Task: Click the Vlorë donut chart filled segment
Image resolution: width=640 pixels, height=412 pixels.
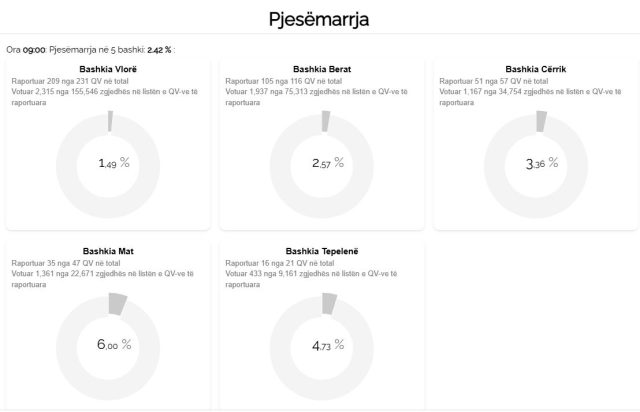Action: pos(110,121)
